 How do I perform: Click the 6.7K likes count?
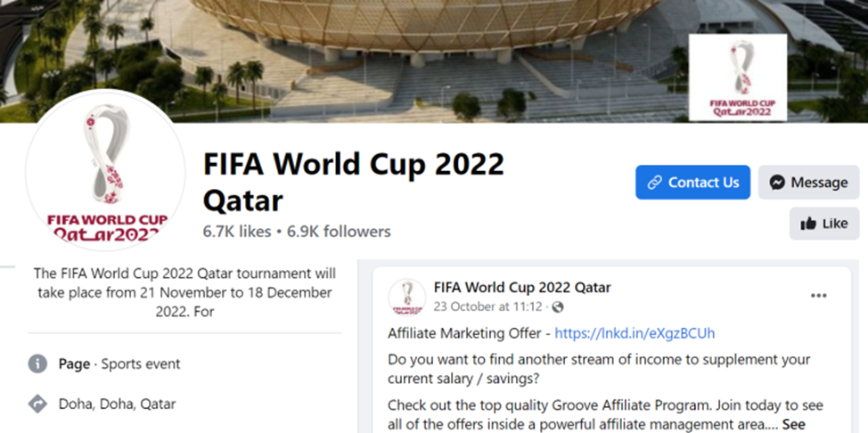(236, 232)
